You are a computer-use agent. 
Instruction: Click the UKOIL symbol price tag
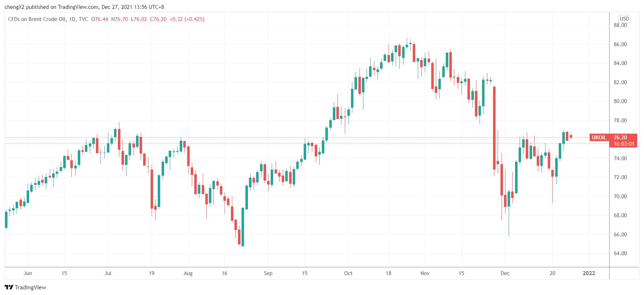point(599,138)
